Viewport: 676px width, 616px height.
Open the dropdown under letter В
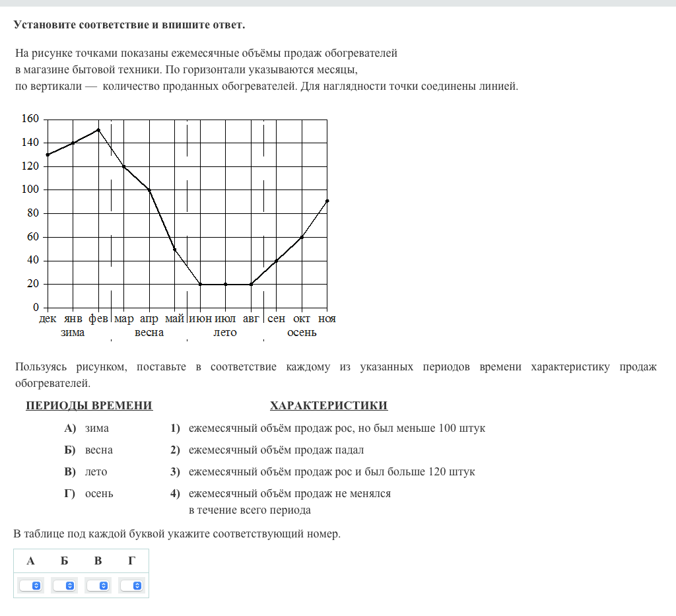[x=98, y=586]
